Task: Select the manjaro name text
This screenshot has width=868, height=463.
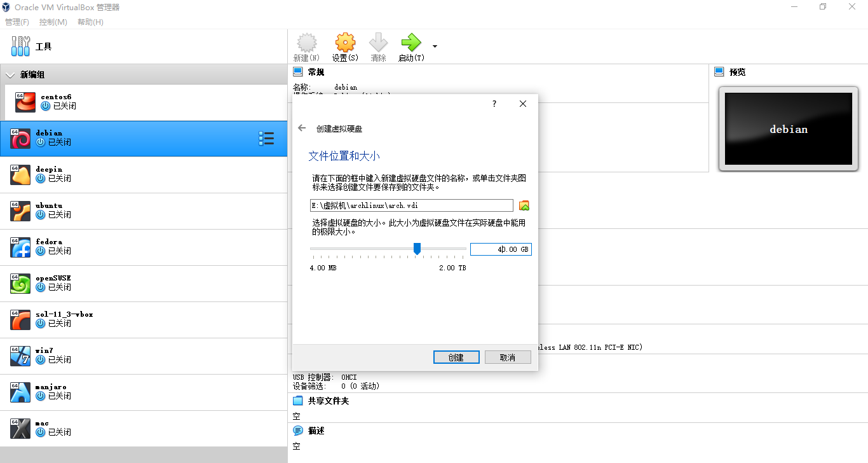Action: pos(51,387)
